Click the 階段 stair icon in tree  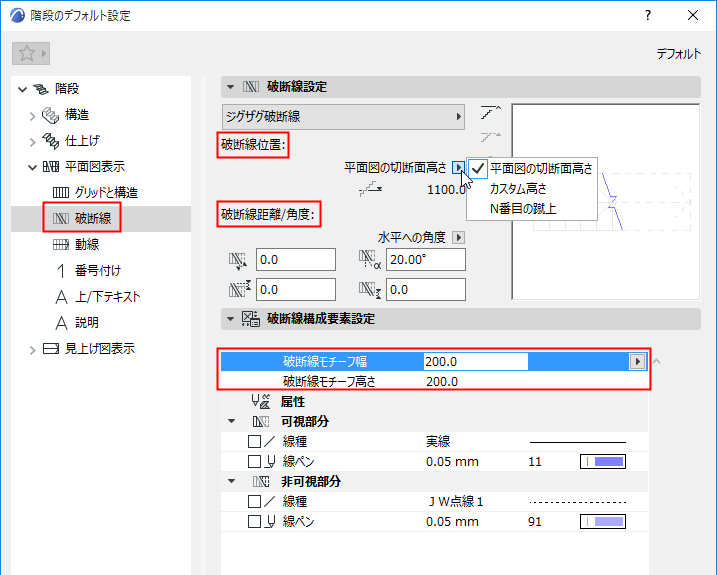pyautogui.click(x=41, y=89)
